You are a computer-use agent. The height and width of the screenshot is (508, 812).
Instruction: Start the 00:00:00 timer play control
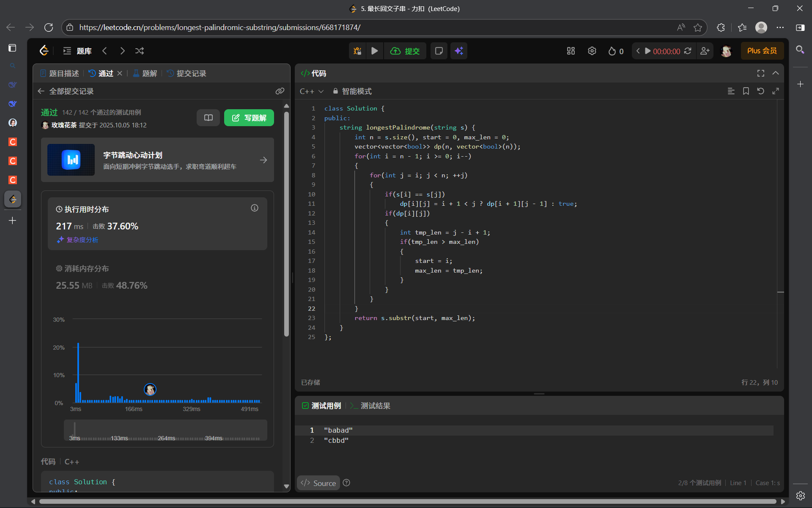pos(647,51)
